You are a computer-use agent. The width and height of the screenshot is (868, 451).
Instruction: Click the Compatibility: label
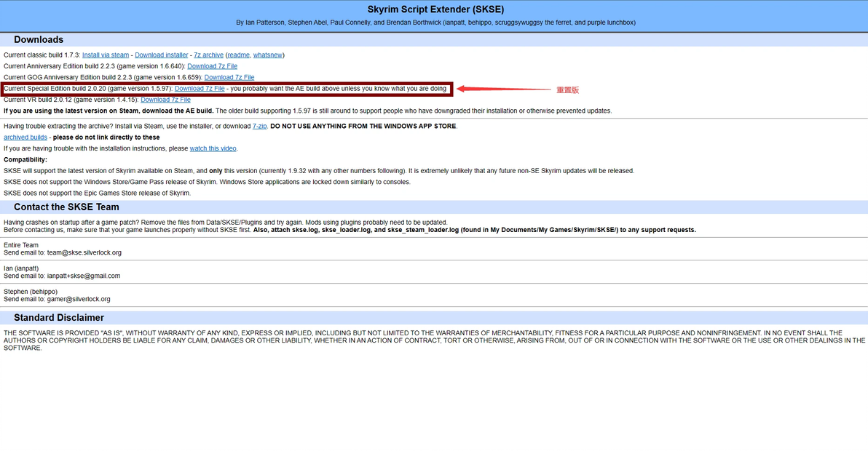pyautogui.click(x=25, y=160)
